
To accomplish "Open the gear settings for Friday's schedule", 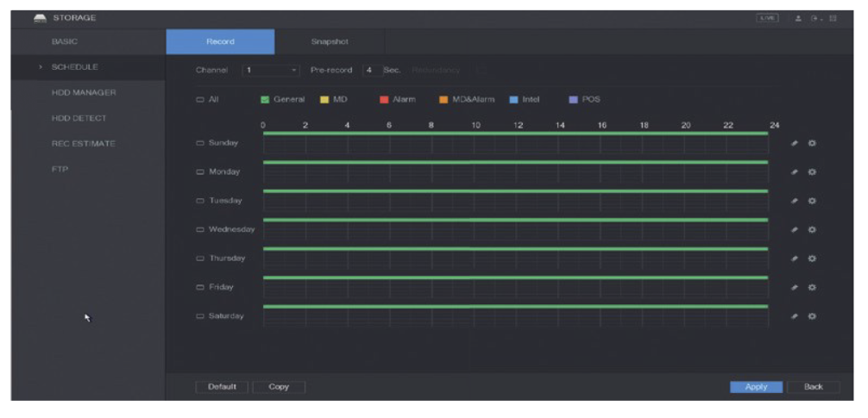I will (813, 287).
